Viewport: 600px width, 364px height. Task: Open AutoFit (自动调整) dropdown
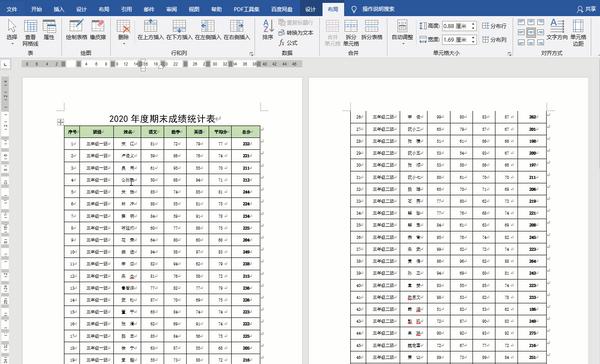(x=402, y=33)
